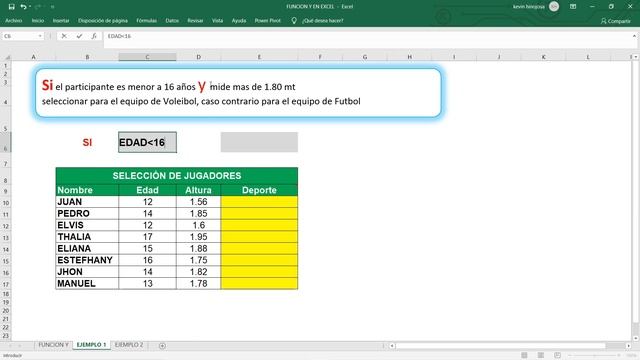Click the Deporte column heading
This screenshot has width=640, height=360.
[x=259, y=190]
